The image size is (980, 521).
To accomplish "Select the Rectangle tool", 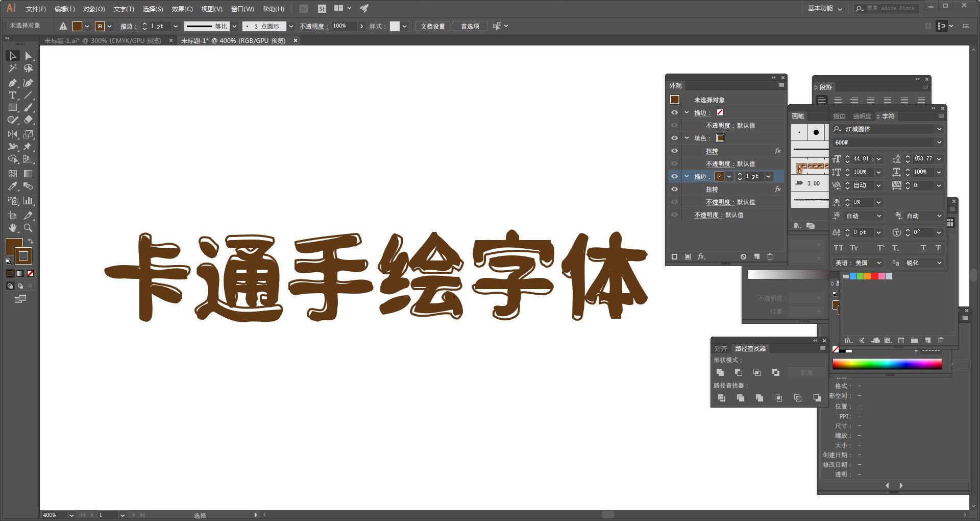I will [12, 107].
